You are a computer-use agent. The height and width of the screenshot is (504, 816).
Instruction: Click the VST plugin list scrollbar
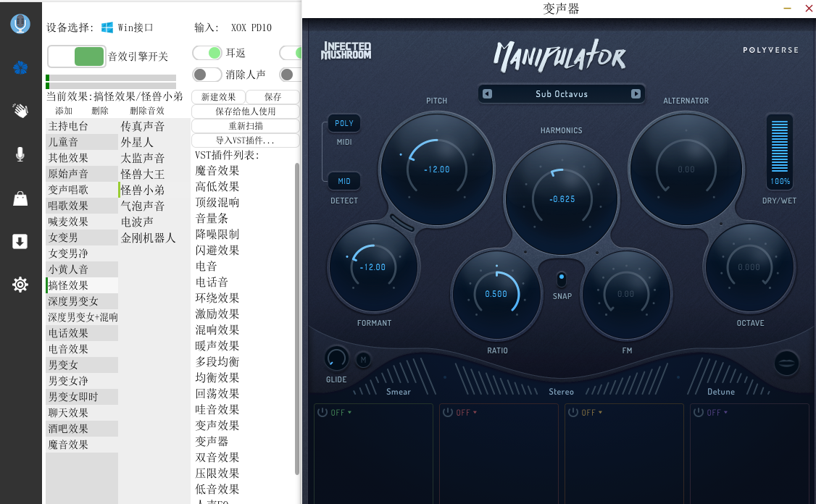(297, 319)
